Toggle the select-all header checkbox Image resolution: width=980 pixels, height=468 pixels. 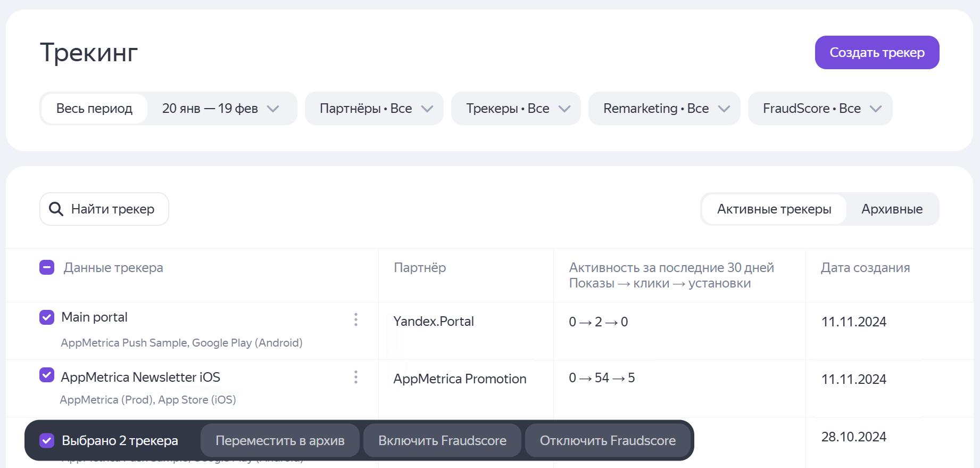[47, 267]
